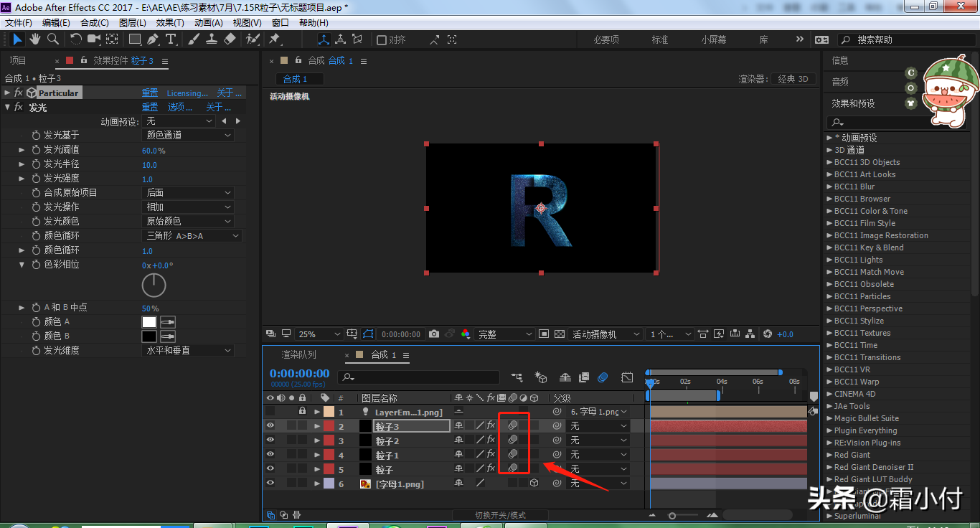Click the 切换开关/模式 button
Screen dimensions: 980x528
[500, 515]
